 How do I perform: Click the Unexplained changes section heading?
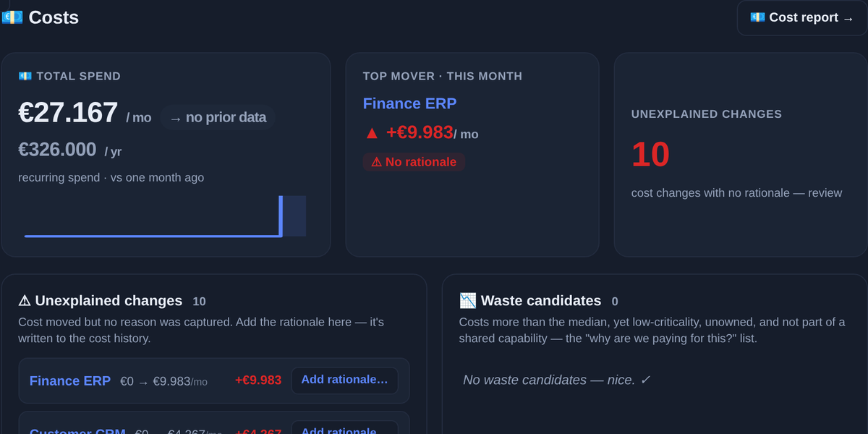(109, 301)
